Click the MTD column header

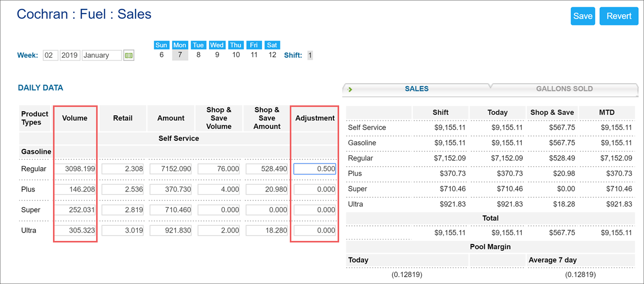[607, 112]
